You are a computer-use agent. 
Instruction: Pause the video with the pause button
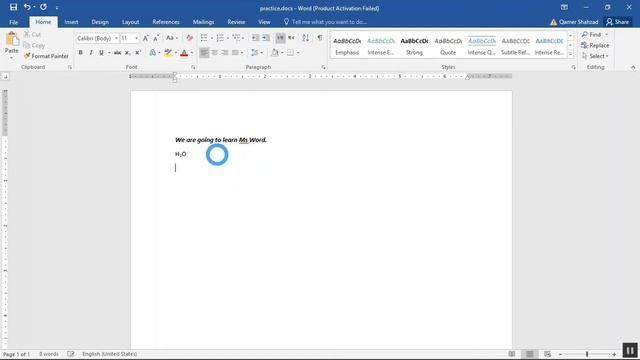(x=630, y=350)
